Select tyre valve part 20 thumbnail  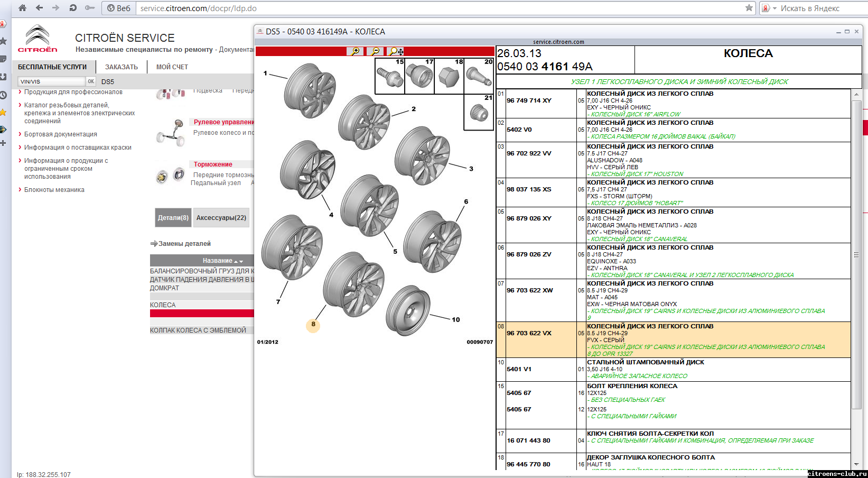click(479, 76)
